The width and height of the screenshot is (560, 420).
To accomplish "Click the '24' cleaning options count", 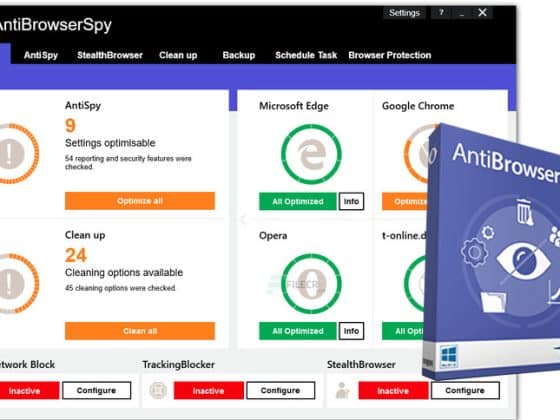I will (x=76, y=255).
